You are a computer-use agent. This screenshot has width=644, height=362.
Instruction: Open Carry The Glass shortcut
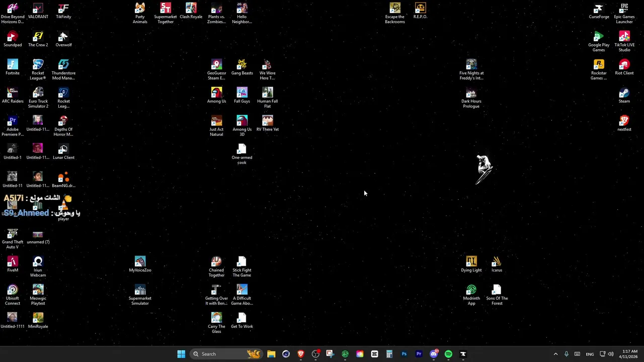[216, 323]
